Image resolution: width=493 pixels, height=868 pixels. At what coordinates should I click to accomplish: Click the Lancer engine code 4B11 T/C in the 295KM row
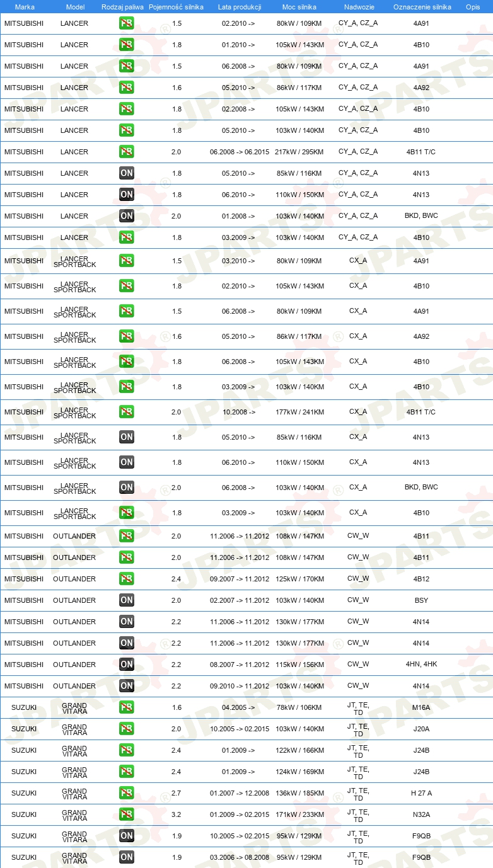pos(421,152)
